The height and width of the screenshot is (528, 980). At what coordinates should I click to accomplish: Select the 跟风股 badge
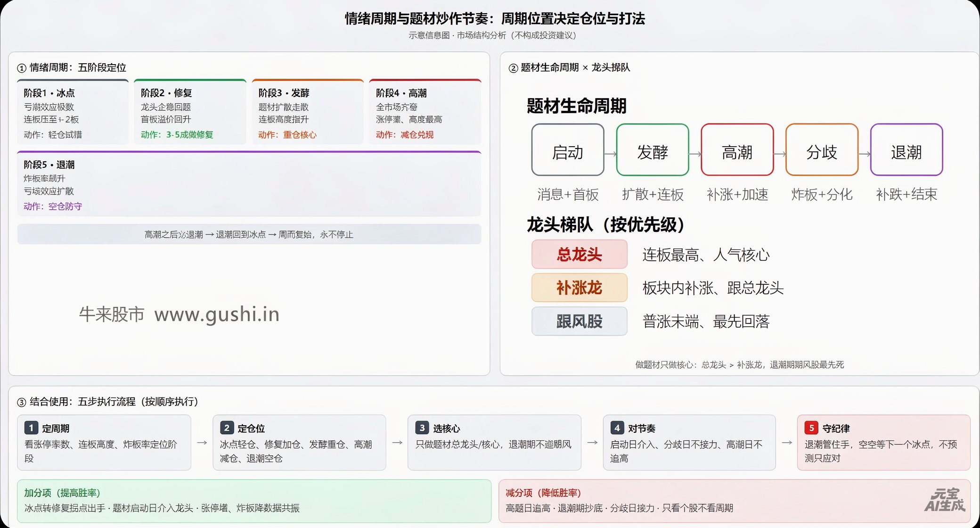[580, 322]
